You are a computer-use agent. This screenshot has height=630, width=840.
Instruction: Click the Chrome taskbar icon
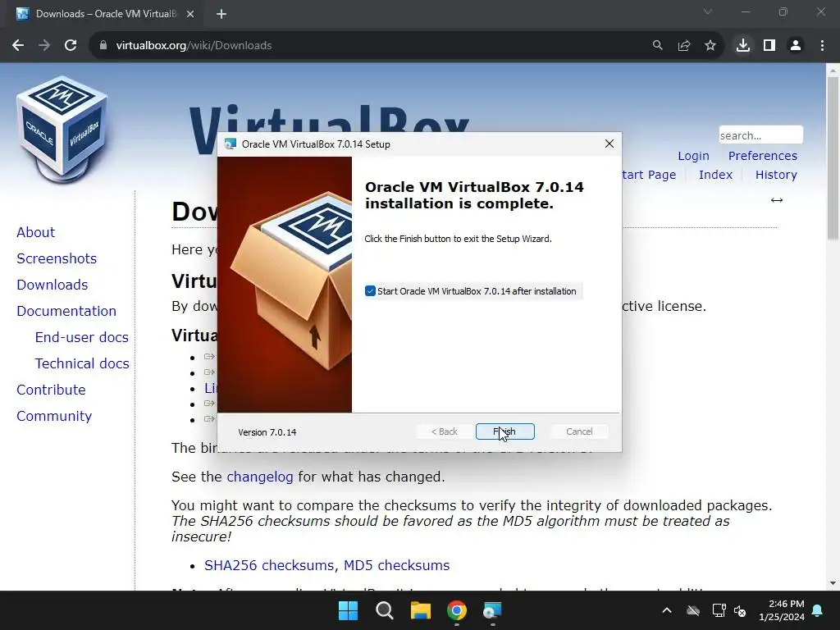click(x=457, y=610)
